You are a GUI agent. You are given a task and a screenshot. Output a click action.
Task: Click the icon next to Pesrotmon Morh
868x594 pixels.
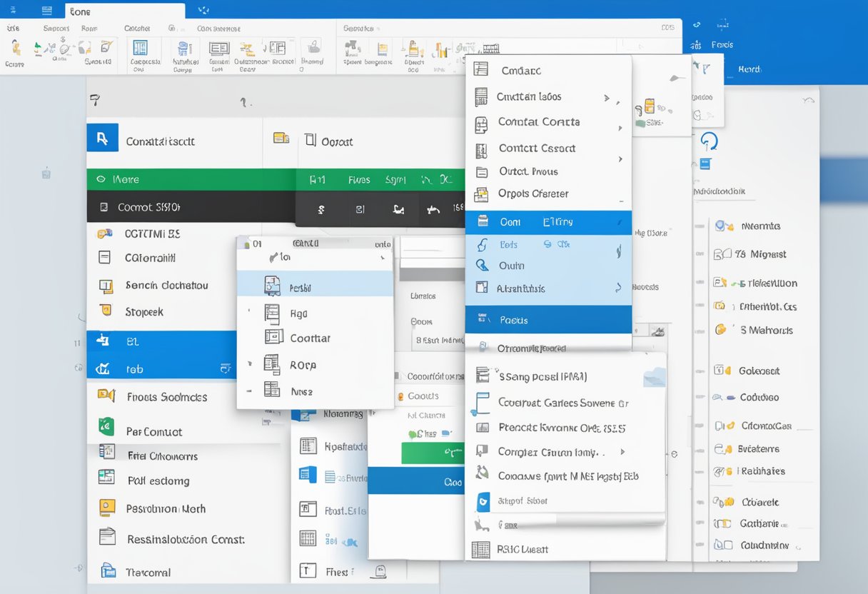tap(106, 508)
